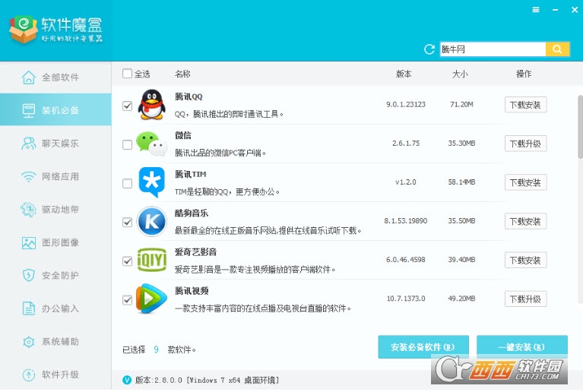Enable the 微信 checkbox

coord(127,144)
